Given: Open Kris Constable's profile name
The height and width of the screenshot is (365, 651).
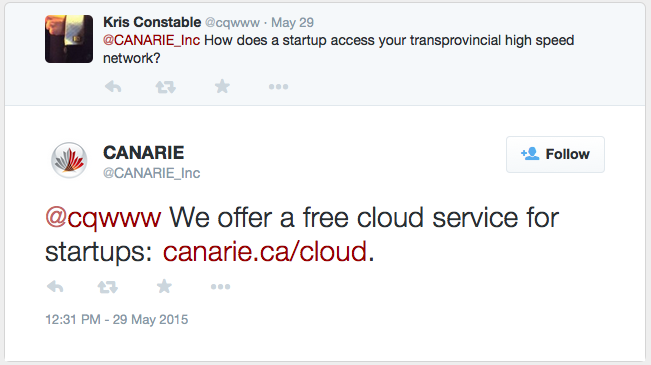Looking at the screenshot, I should coord(152,22).
